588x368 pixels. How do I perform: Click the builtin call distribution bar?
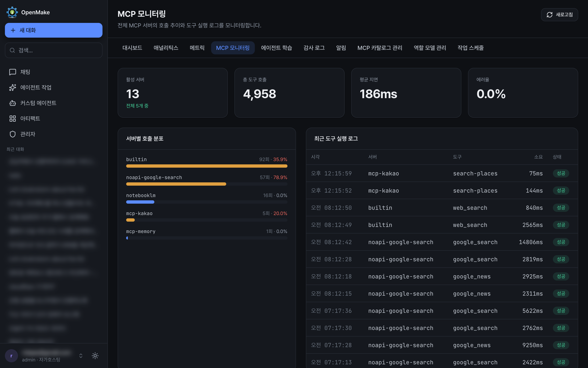coord(207,166)
